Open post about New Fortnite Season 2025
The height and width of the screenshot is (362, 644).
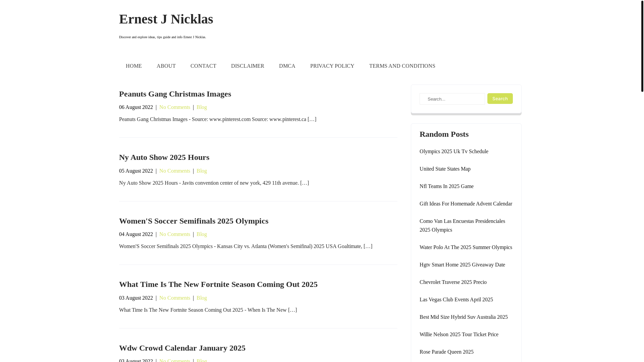(x=218, y=284)
